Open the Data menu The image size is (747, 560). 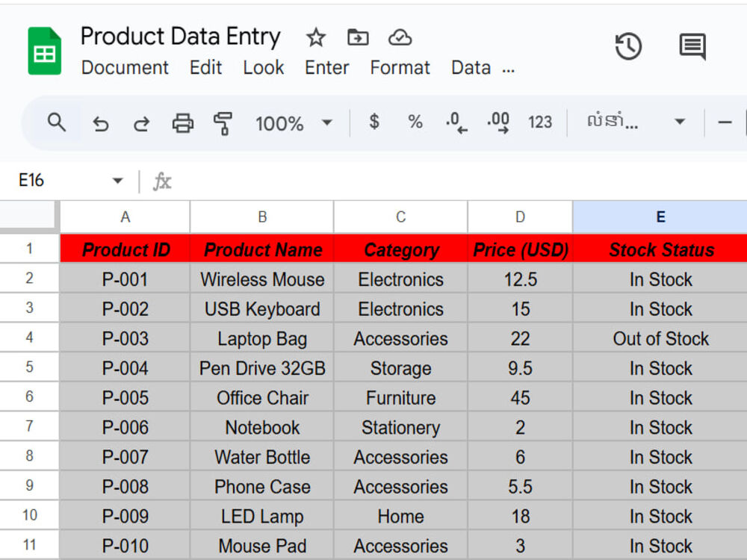pyautogui.click(x=471, y=68)
